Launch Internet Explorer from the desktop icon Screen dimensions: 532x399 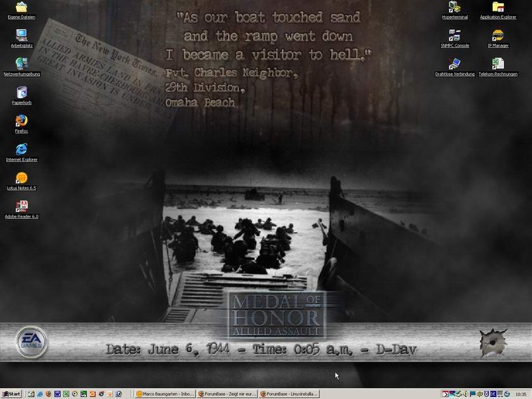tap(22, 153)
